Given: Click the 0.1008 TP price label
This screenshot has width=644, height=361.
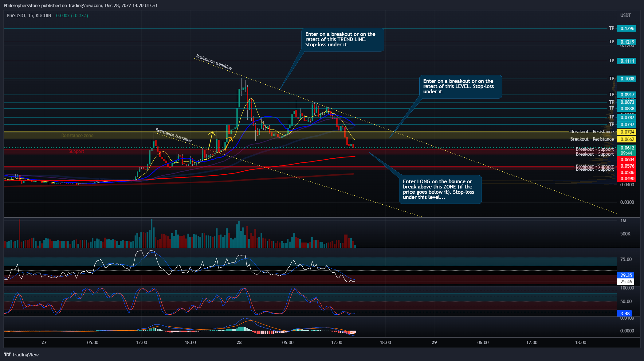Looking at the screenshot, I should 627,79.
